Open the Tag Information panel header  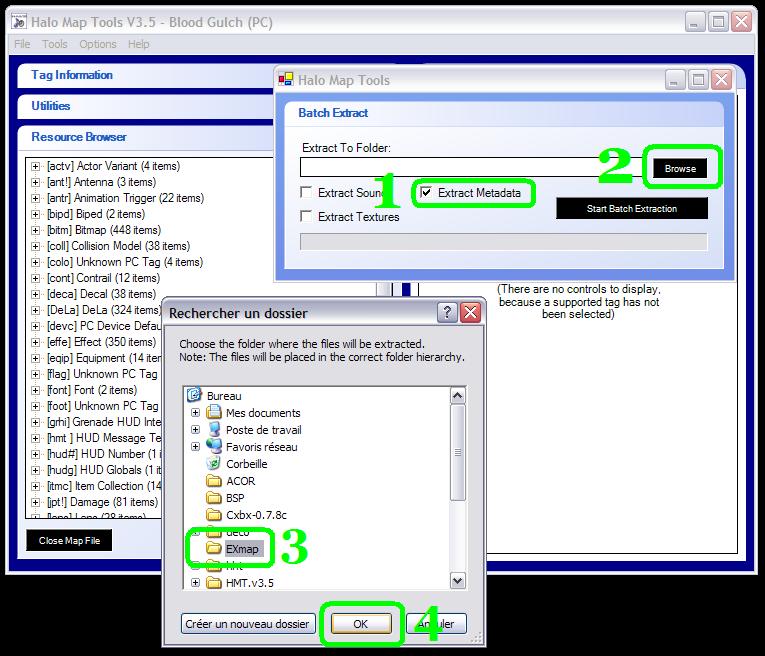click(x=145, y=75)
